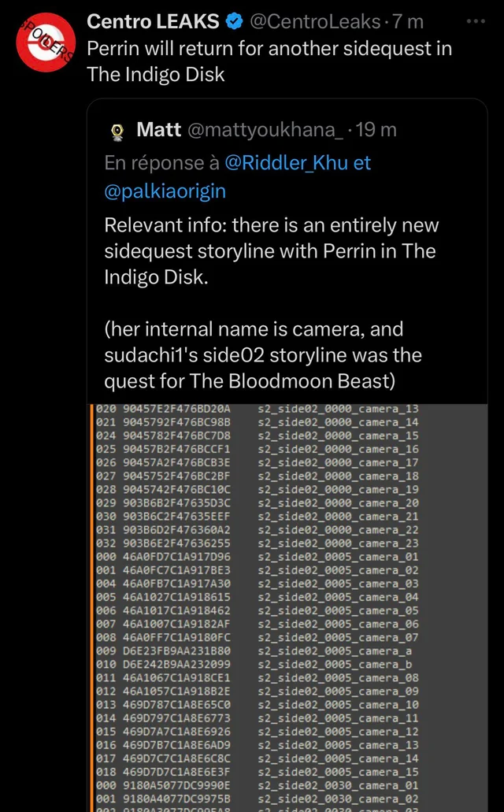The width and height of the screenshot is (504, 812).
Task: Click the s2_side02_0030_camera_01 line in image
Action: tap(339, 785)
